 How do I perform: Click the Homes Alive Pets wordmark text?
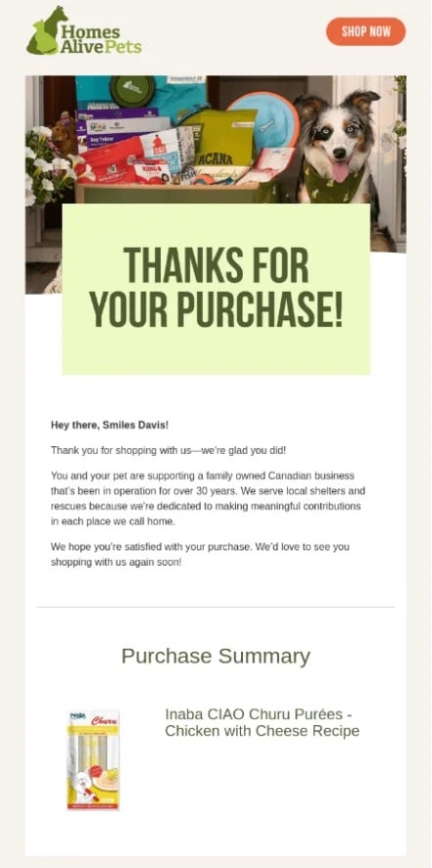101,39
